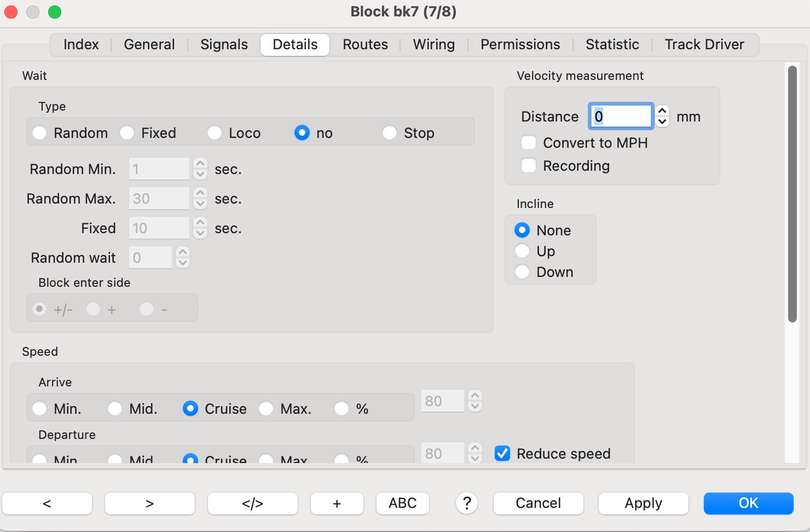Open XML view with </> button
The width and height of the screenshot is (810, 532).
[252, 504]
